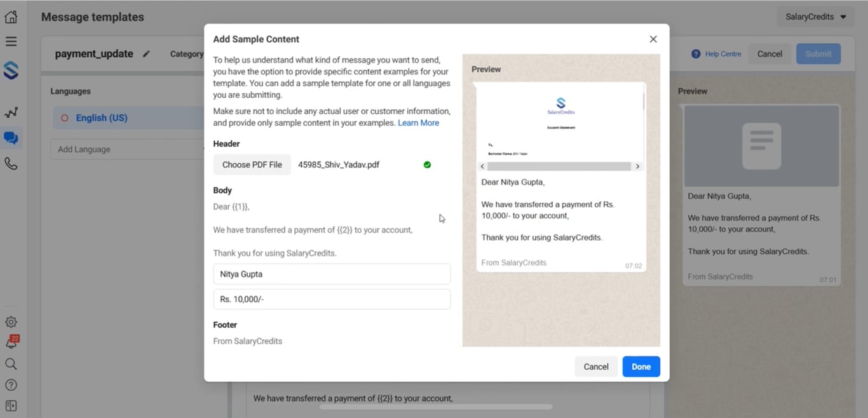Click the pencil icon beside payment_update
868x418 pixels.
point(146,55)
